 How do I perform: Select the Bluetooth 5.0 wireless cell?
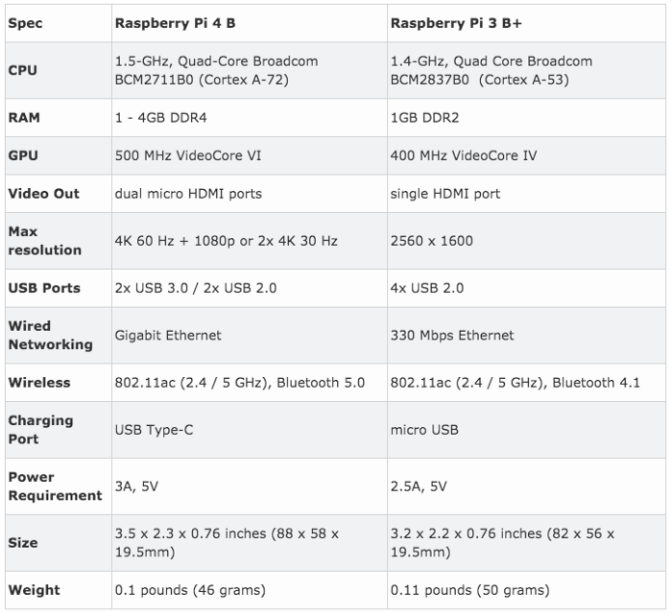pyautogui.click(x=250, y=383)
